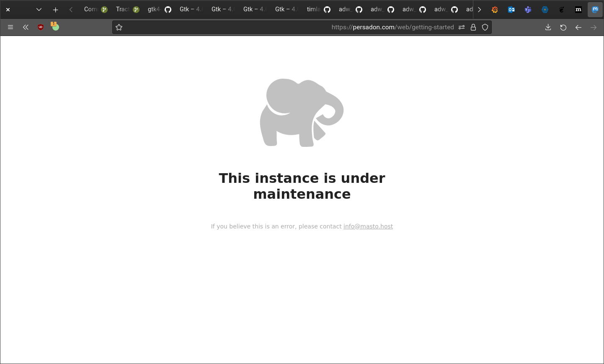Click the padlock site security icon
Screen dimensions: 604x364
click(x=473, y=27)
